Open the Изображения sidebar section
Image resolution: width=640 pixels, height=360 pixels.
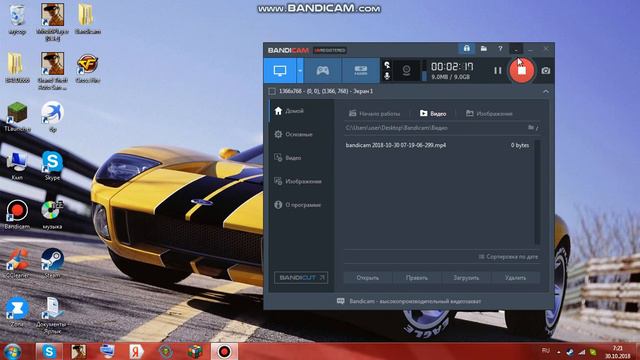301,181
